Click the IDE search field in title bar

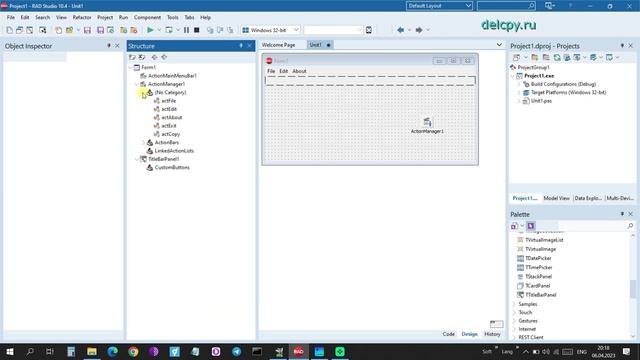[506, 6]
